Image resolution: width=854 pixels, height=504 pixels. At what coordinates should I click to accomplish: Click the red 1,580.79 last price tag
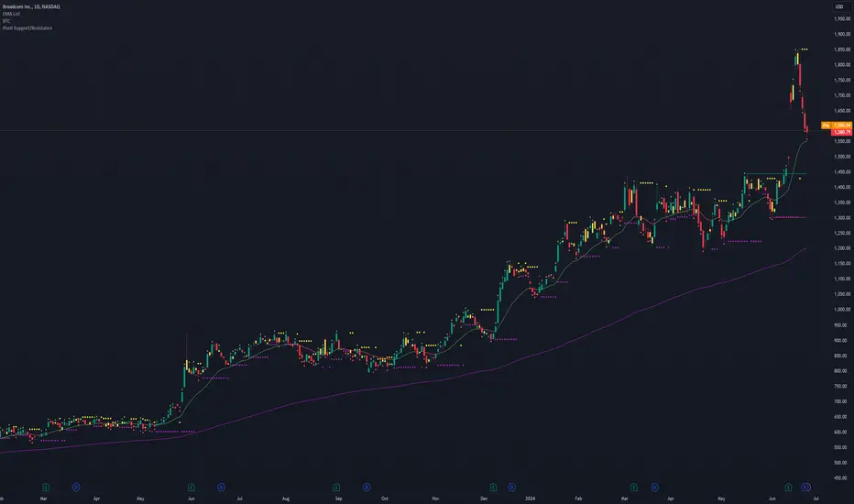coord(841,132)
